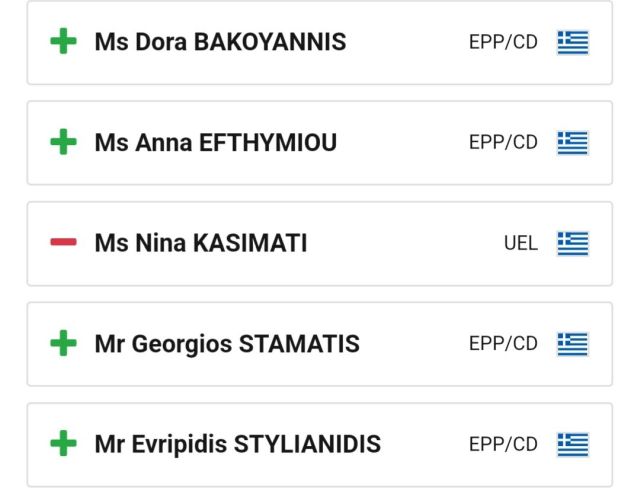This screenshot has width=640, height=494.
Task: Click EPP/CD group label for Dora Bakoyannis
Action: coord(503,42)
